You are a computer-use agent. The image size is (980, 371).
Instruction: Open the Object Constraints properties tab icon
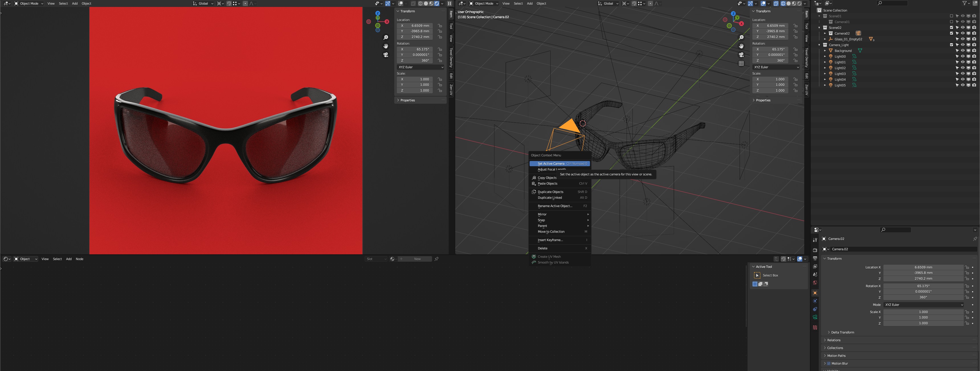coord(815,309)
